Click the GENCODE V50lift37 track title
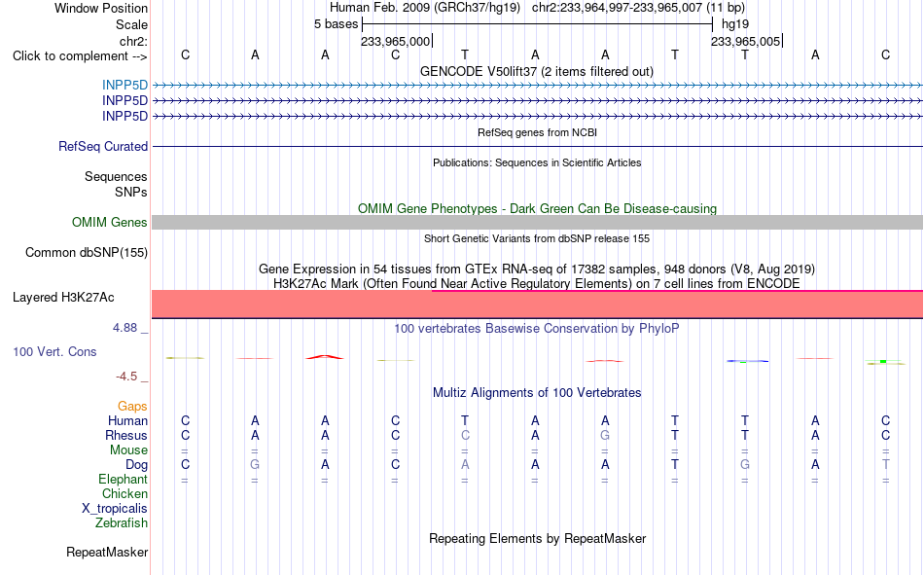924x575 pixels. point(536,71)
